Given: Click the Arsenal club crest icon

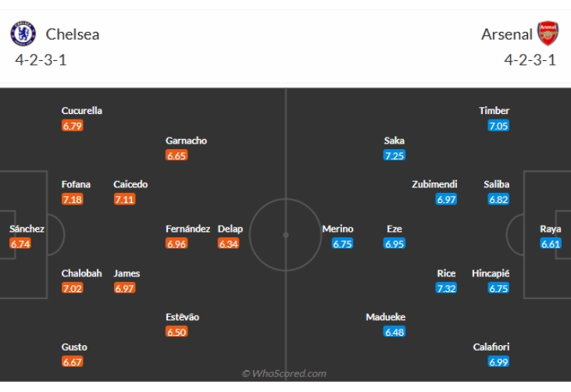Looking at the screenshot, I should (x=548, y=33).
